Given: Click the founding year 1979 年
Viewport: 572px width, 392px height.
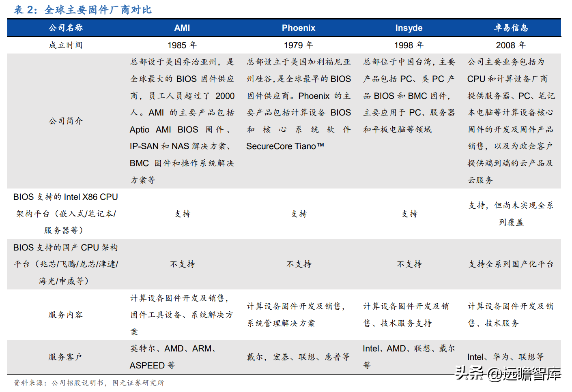Looking at the screenshot, I should tap(299, 45).
